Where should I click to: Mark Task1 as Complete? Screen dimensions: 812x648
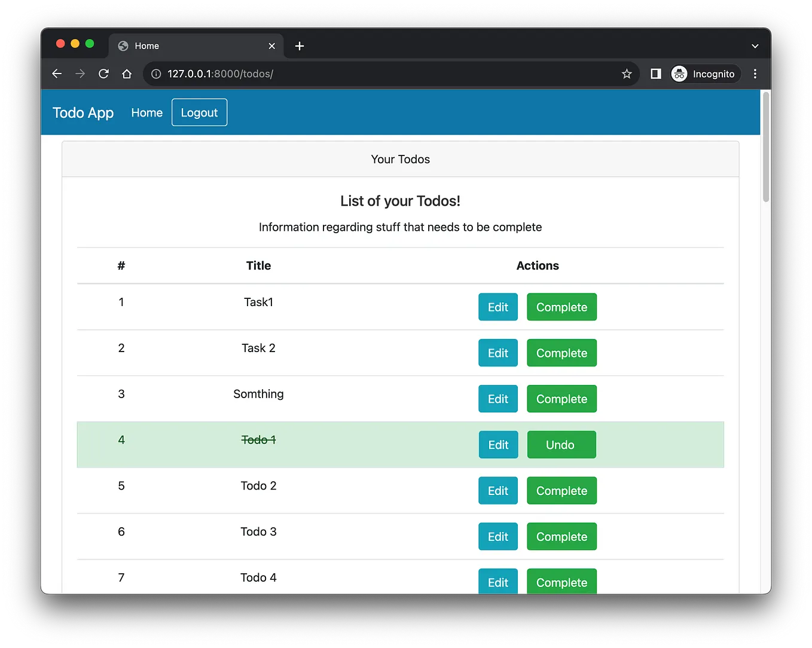(x=561, y=307)
